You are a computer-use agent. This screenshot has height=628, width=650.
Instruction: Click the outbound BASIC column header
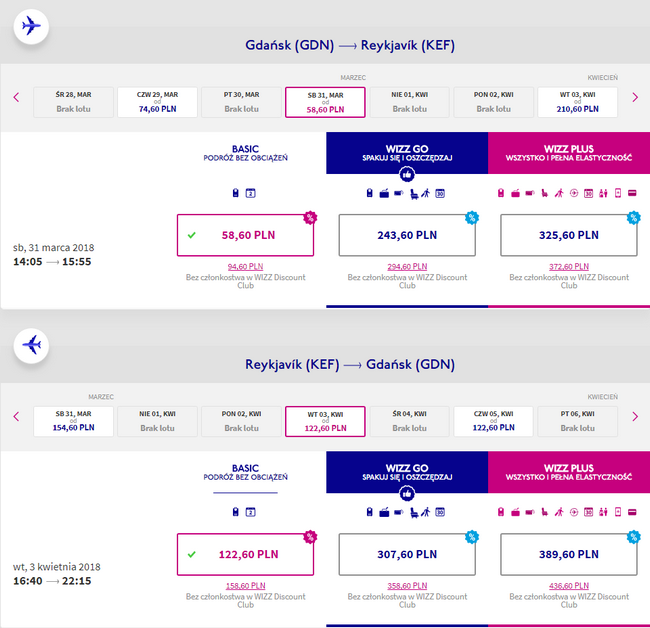pyautogui.click(x=245, y=153)
